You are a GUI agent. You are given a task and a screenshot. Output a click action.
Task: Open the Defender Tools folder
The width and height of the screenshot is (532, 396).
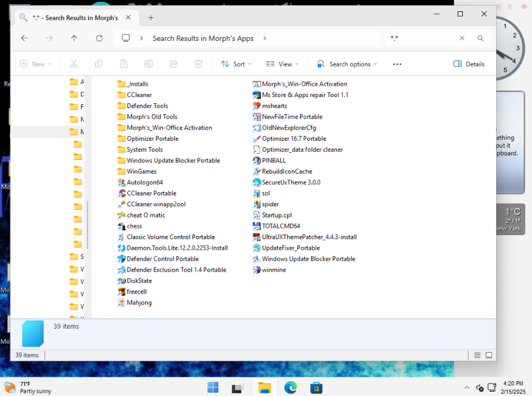[143, 106]
